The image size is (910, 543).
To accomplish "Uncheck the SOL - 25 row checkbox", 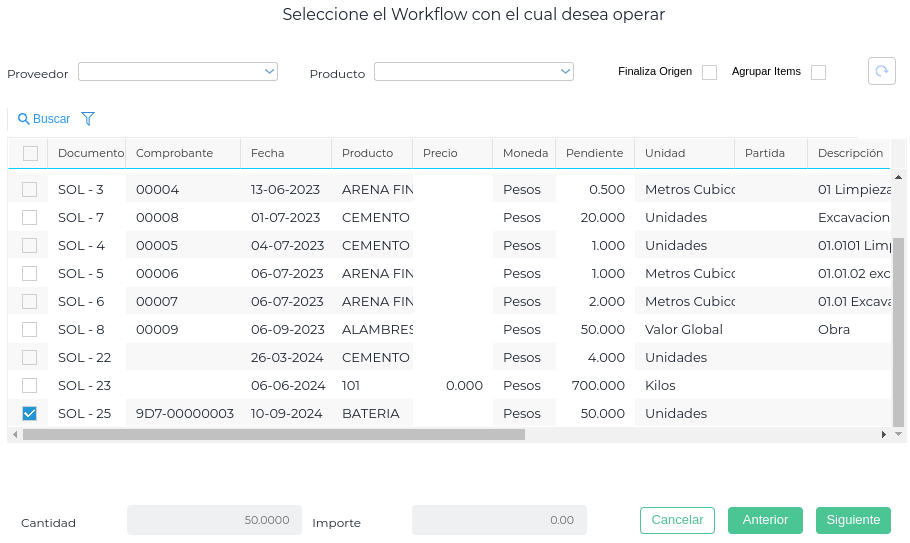I will click(x=30, y=413).
